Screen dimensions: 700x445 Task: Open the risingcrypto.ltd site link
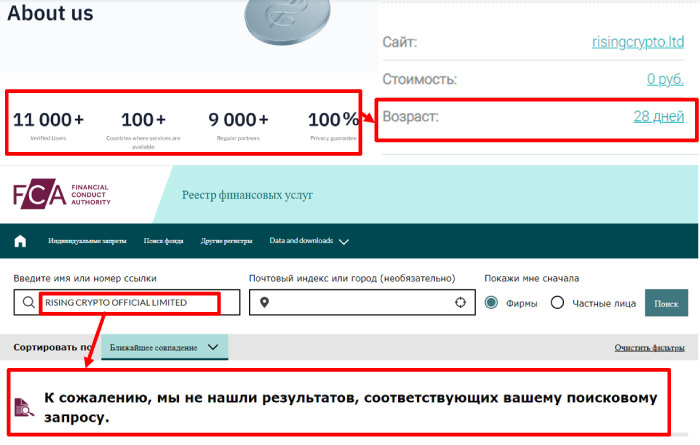638,42
